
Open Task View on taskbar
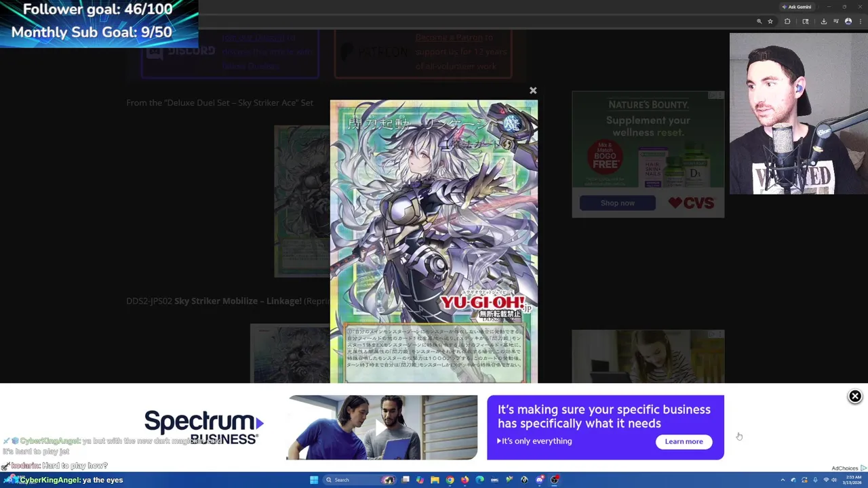(406, 480)
